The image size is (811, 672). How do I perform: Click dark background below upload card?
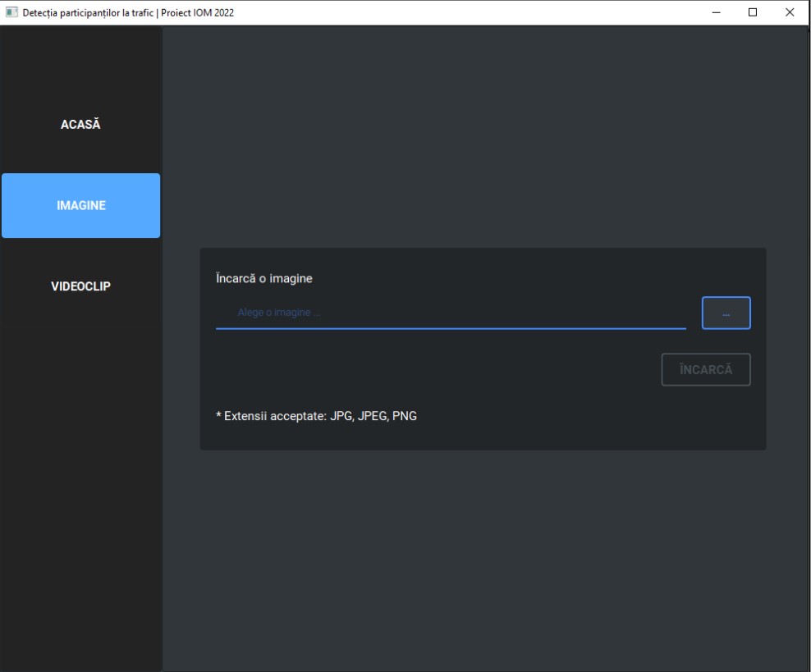pos(484,558)
